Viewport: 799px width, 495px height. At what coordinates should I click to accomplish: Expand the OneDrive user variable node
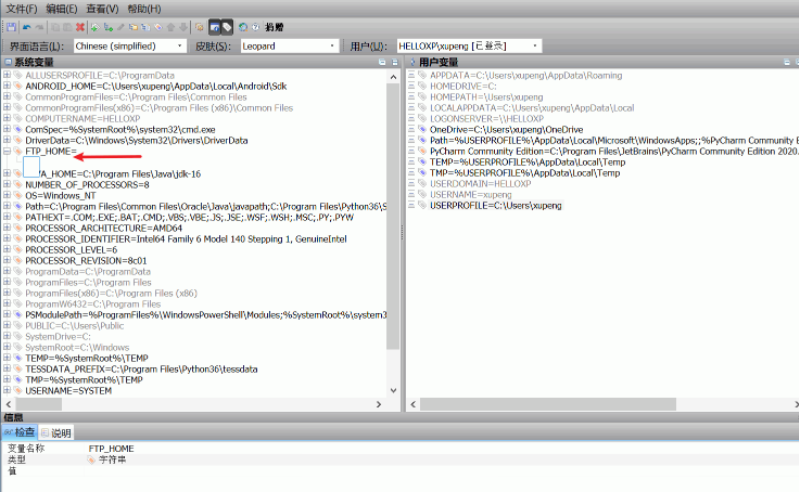411,130
